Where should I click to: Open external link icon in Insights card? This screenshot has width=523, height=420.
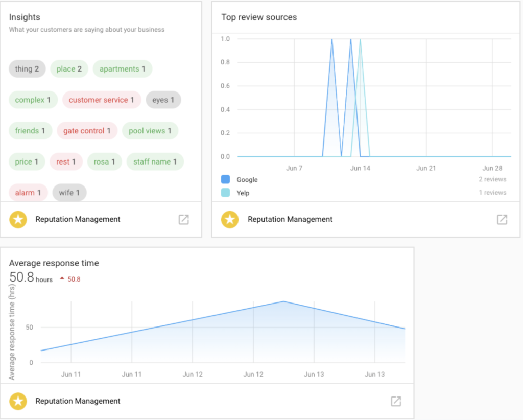pyautogui.click(x=183, y=220)
